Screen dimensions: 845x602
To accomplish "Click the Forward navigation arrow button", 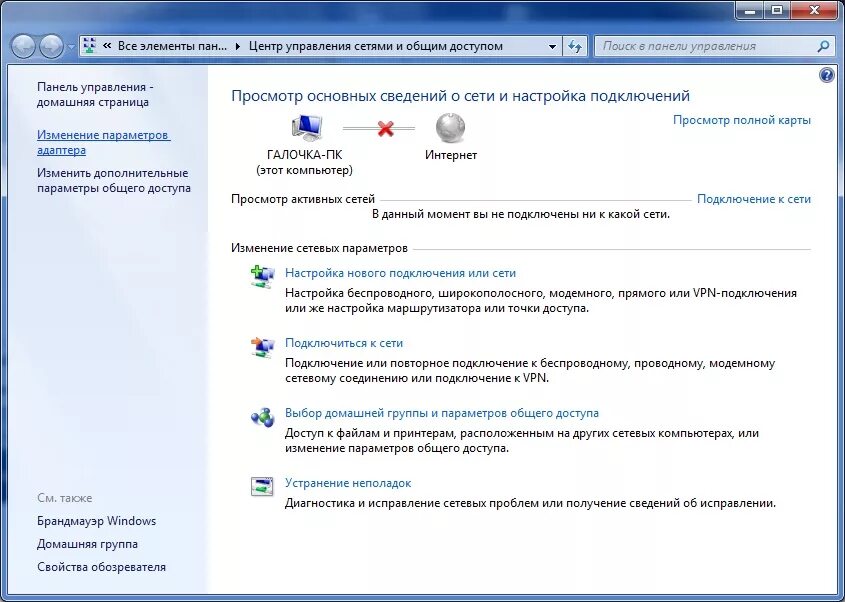I will 51,46.
